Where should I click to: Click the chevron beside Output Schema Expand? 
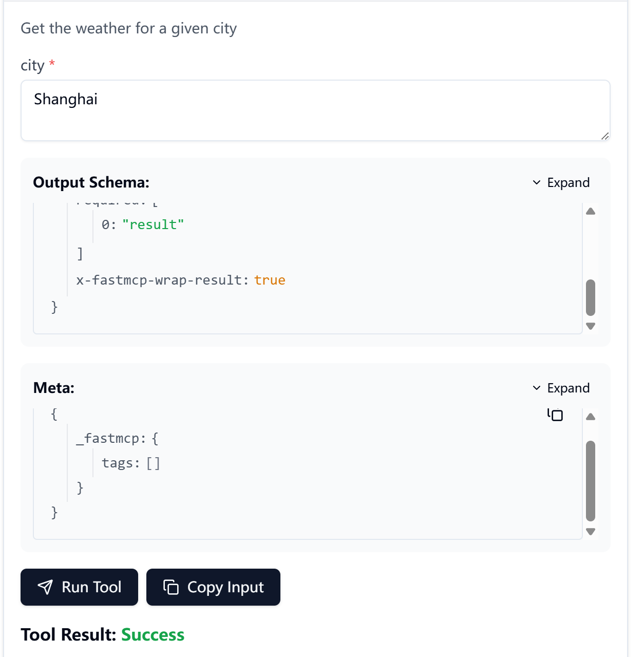[537, 182]
